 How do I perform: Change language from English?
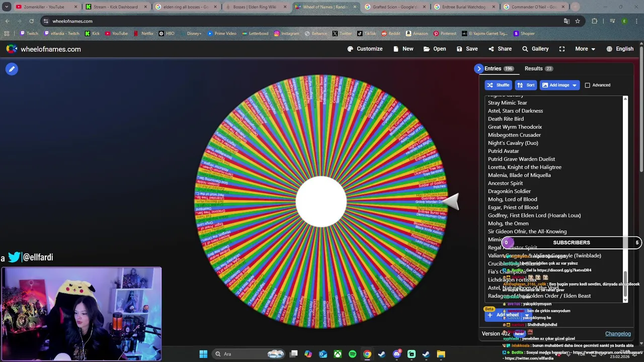point(620,49)
